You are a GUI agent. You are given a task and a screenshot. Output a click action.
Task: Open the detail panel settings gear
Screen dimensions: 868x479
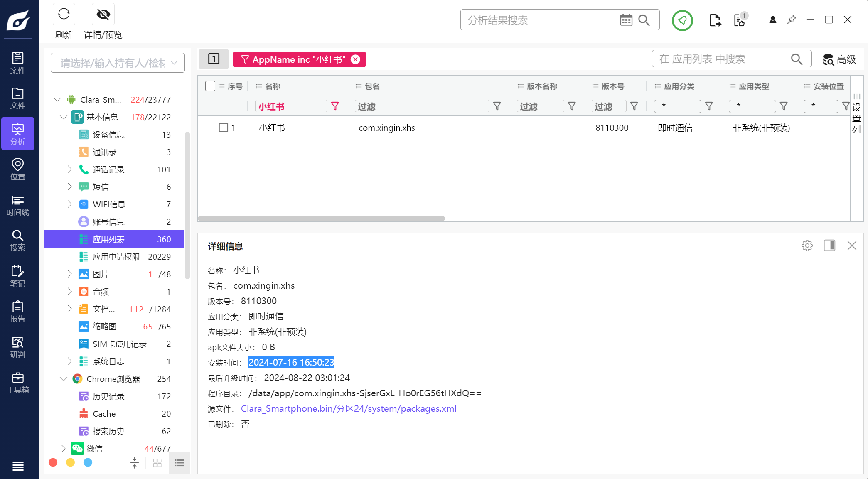807,246
